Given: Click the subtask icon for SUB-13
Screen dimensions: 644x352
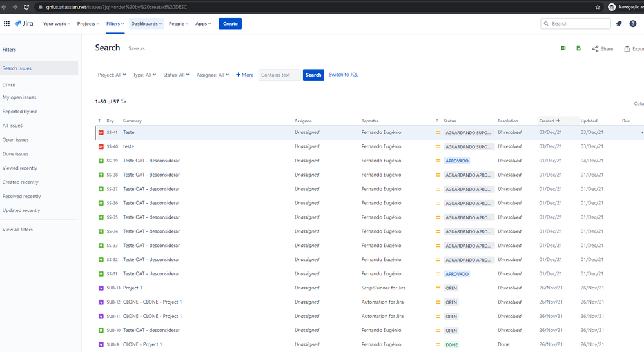Looking at the screenshot, I should click(x=101, y=288).
